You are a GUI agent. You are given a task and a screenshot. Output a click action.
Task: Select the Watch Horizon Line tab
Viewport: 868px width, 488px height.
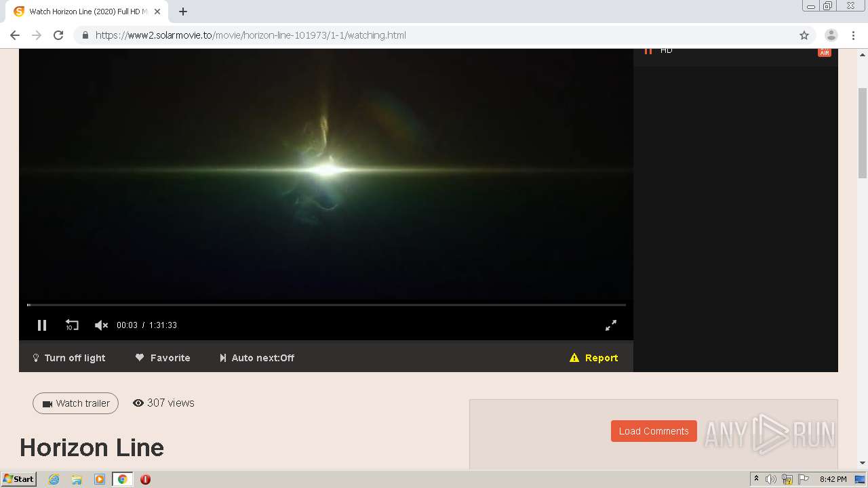tap(87, 12)
